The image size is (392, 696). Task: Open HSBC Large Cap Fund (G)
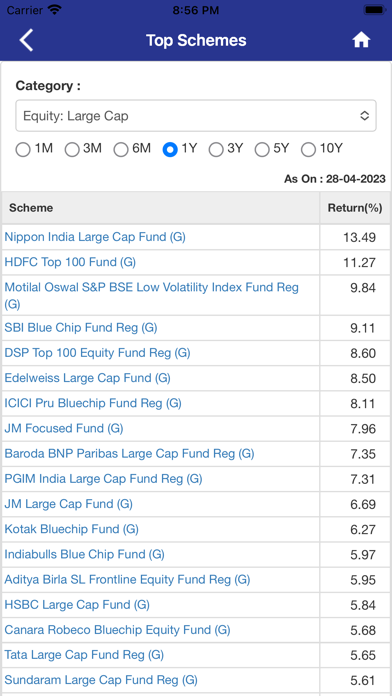[77, 605]
